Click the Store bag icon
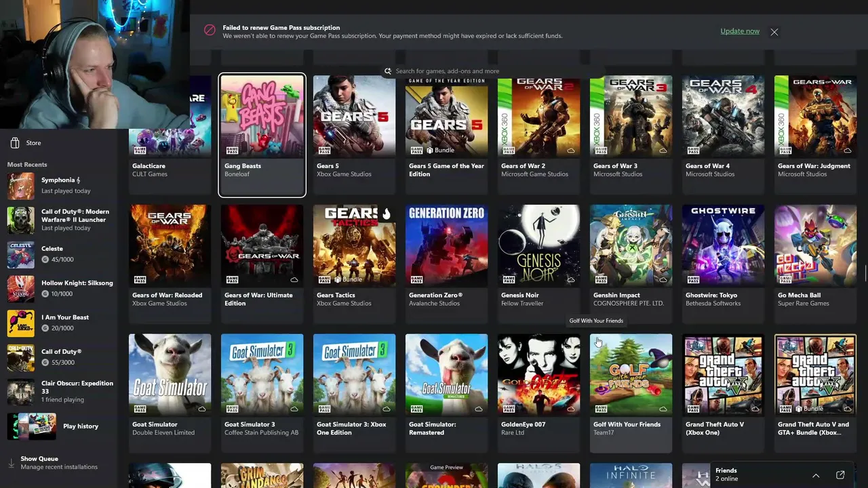868x488 pixels. 14,143
